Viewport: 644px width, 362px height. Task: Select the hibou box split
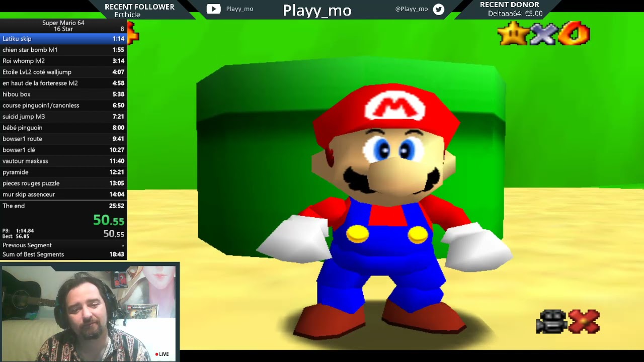[63, 94]
